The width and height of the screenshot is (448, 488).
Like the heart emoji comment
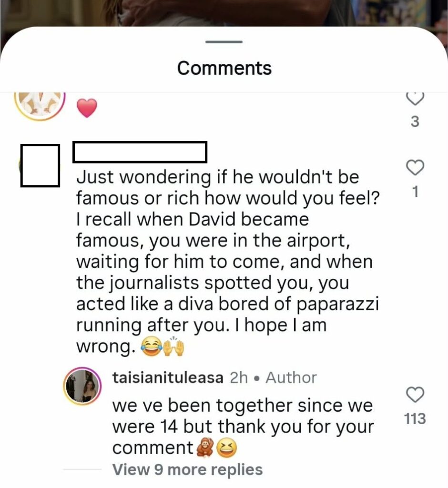(415, 99)
